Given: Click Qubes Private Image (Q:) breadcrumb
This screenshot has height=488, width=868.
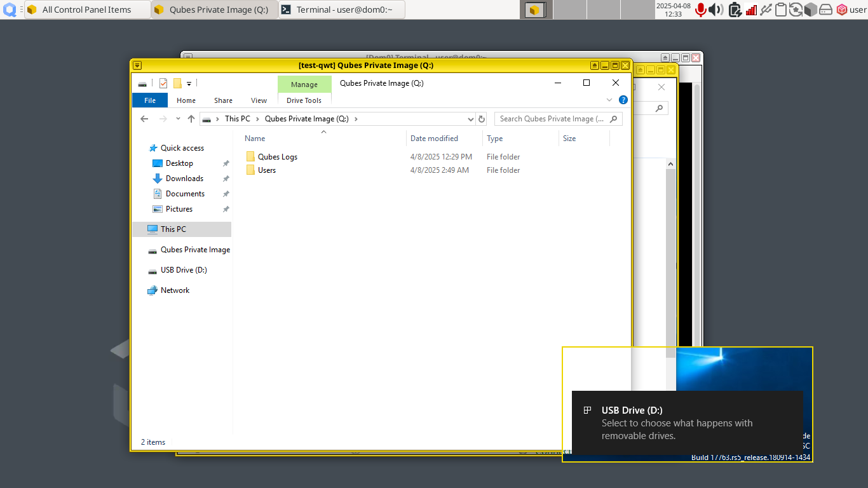Looking at the screenshot, I should coord(307,119).
